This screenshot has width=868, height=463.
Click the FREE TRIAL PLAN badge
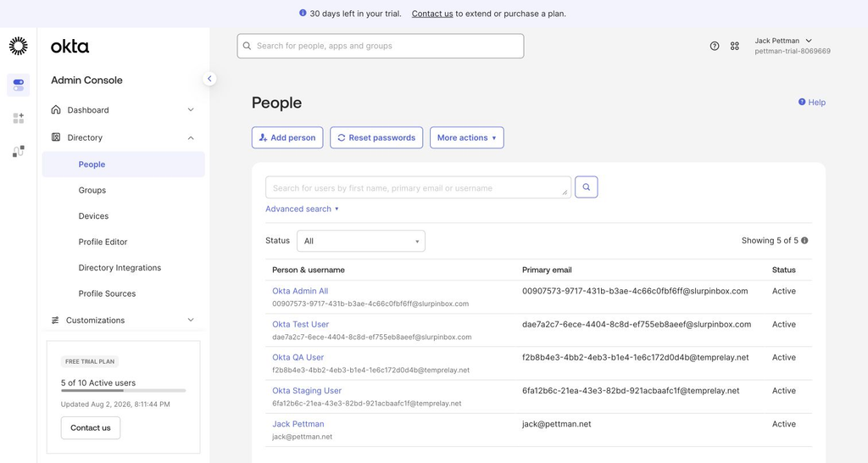[x=90, y=361]
